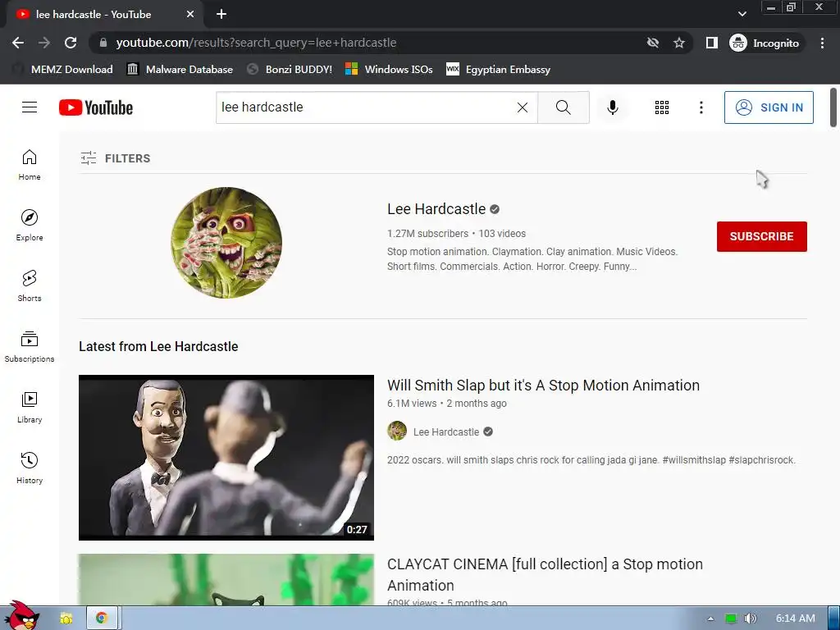Screen dimensions: 840x630
Task: Click the page vertical scrollbar thumb
Action: (833, 107)
